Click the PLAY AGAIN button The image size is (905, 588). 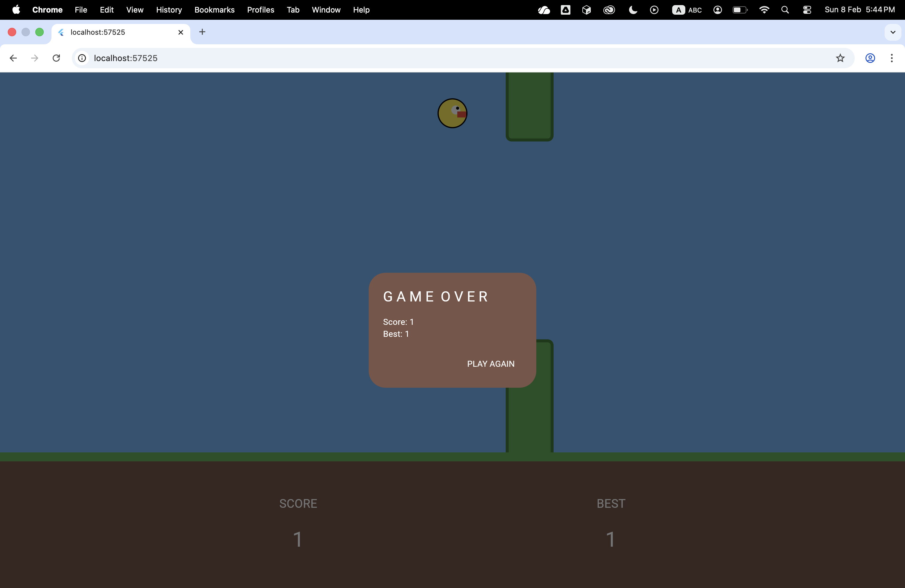[491, 363]
